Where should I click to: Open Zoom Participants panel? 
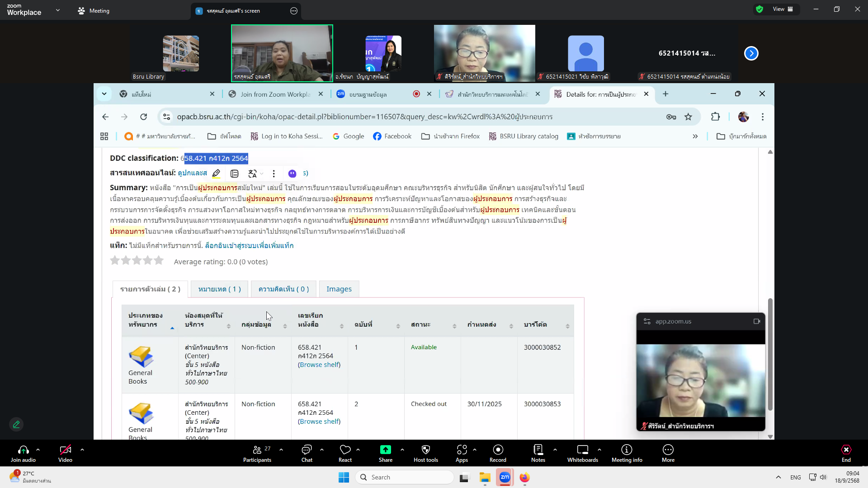coord(257,453)
